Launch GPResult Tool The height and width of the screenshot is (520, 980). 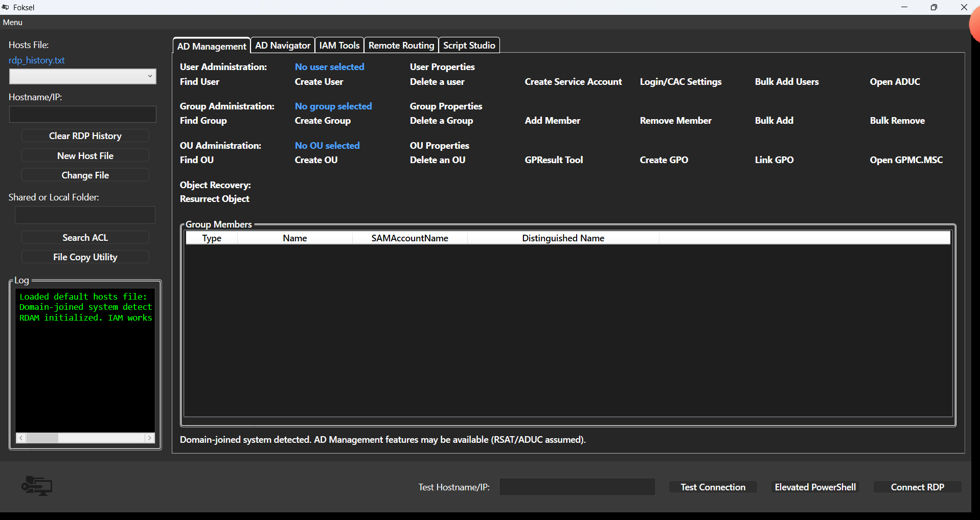point(554,160)
